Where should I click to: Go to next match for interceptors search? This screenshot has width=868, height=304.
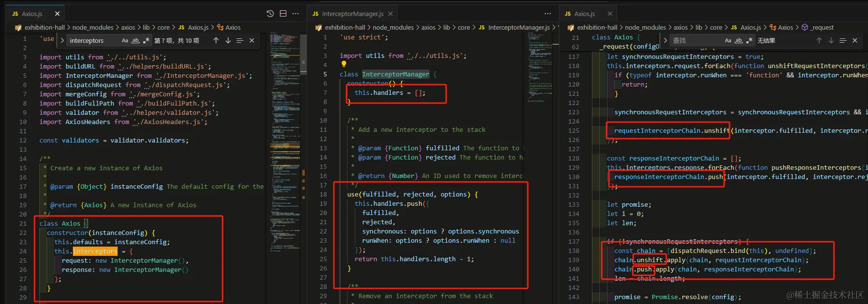228,40
